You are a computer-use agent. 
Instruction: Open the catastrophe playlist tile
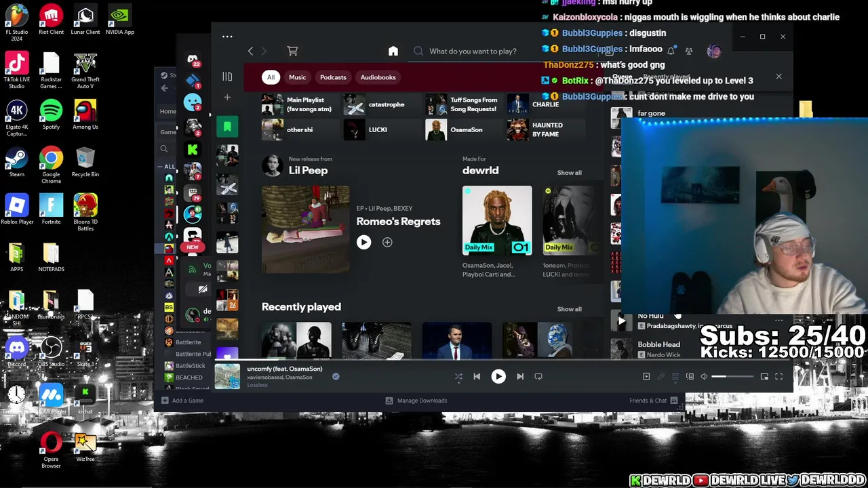tap(382, 104)
